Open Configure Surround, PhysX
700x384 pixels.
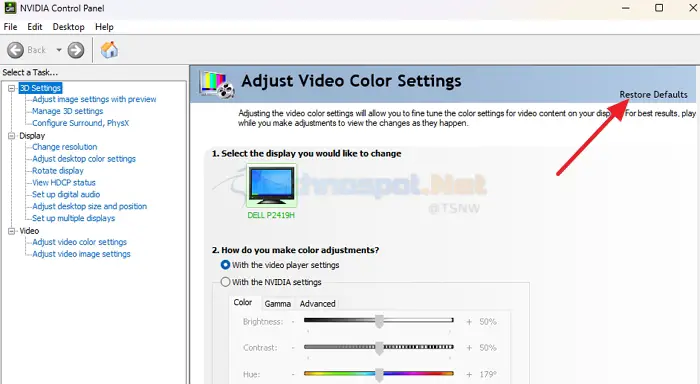pyautogui.click(x=80, y=123)
